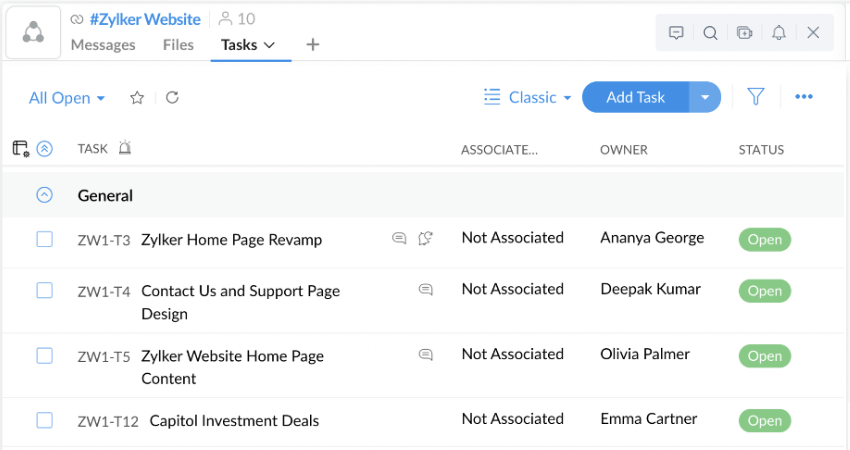Collapse the General task group
Viewport: 850px width, 450px height.
pos(44,195)
